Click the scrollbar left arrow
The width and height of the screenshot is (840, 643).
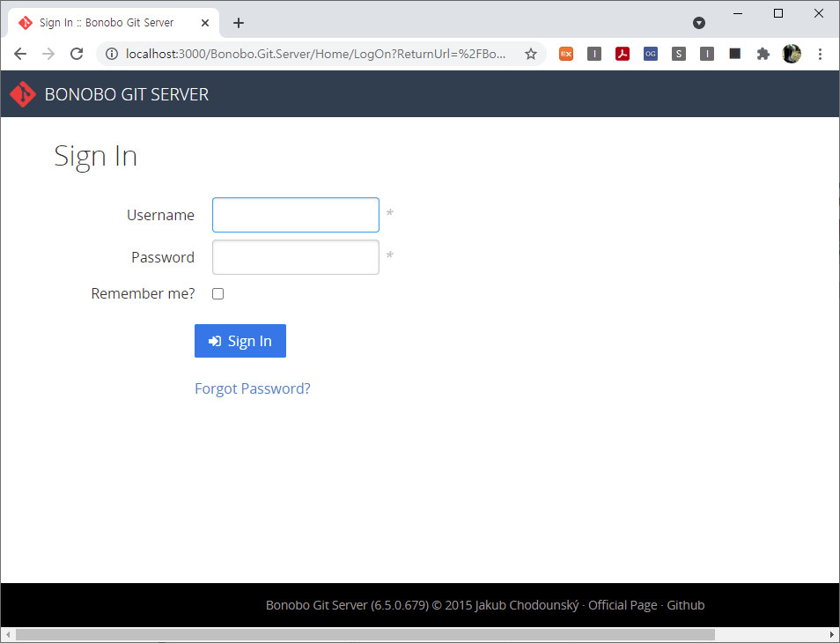tap(7, 635)
